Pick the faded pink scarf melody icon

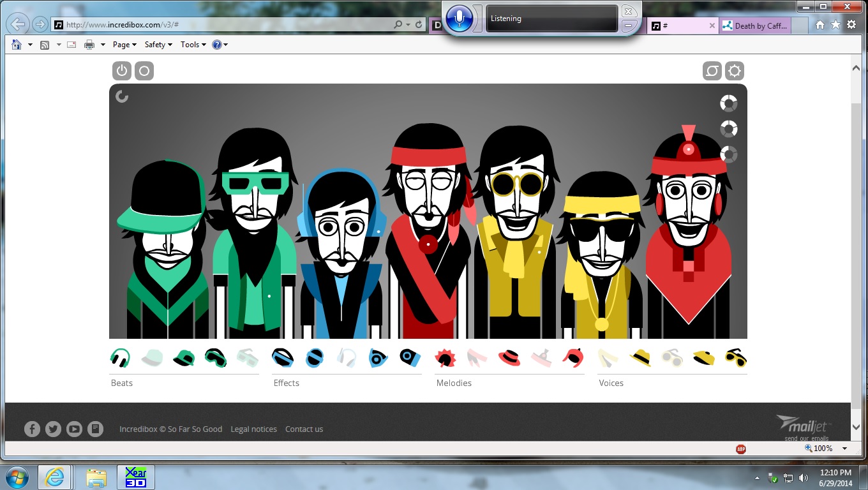coord(477,358)
